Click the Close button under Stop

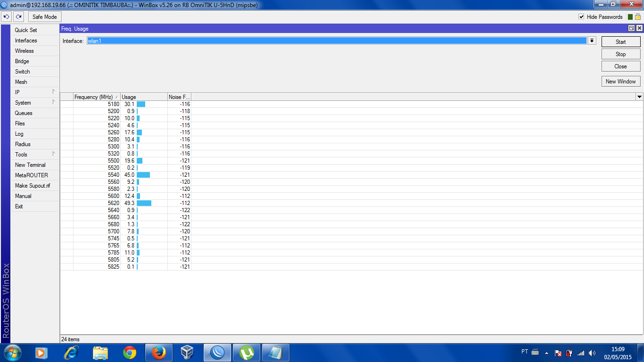[x=621, y=66]
